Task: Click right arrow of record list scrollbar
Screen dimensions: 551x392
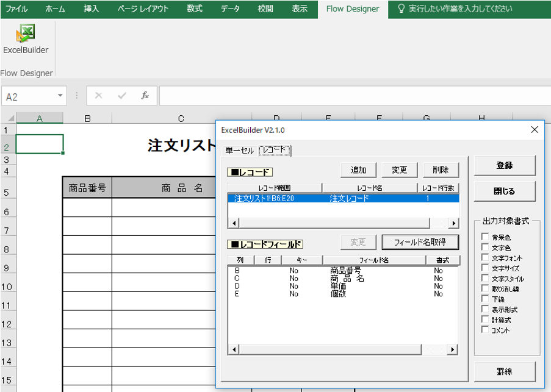Action: tap(453, 223)
